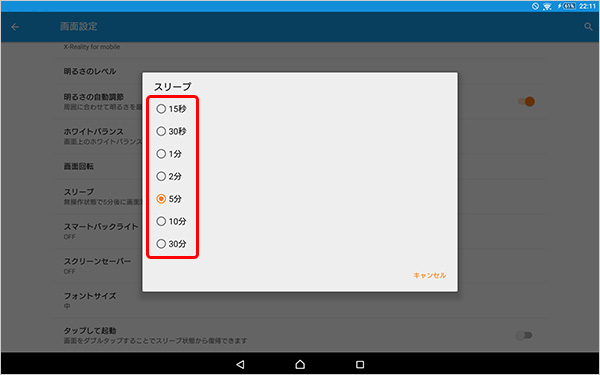Open recent apps square button
Viewport: 600px width, 375px height.
[360, 364]
